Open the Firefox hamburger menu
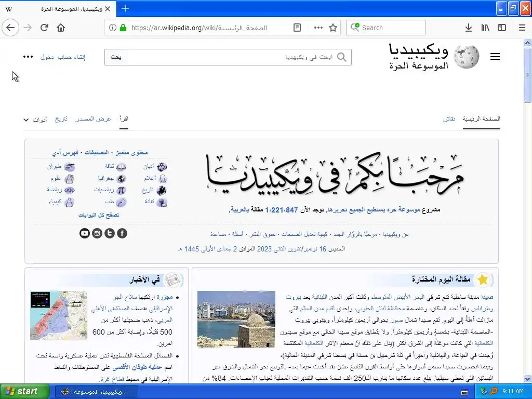This screenshot has height=399, width=532. click(x=522, y=28)
